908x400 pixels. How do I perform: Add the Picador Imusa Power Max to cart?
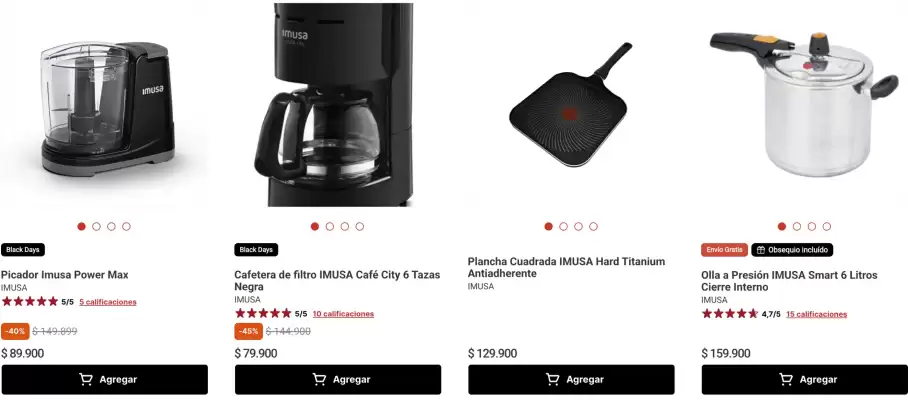tap(105, 380)
